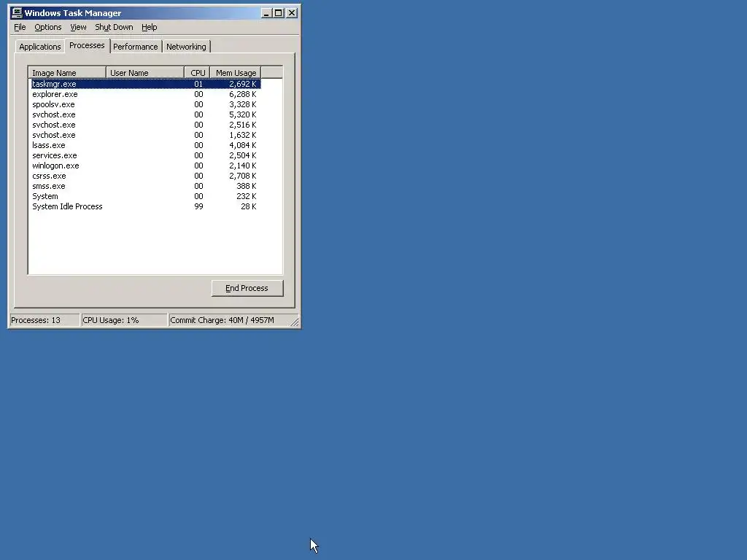Image resolution: width=747 pixels, height=560 pixels.
Task: Click the 99 CPU value
Action: [x=198, y=206]
